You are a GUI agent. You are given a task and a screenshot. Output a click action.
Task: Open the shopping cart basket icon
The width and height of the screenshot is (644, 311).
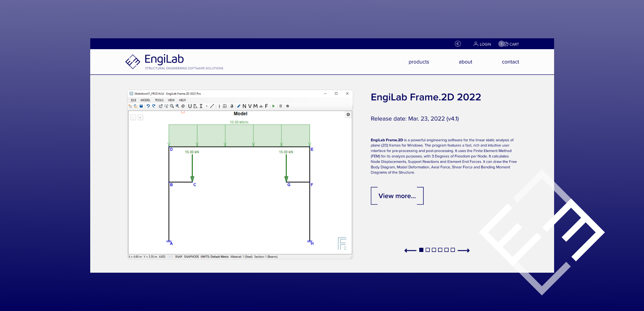tap(506, 44)
